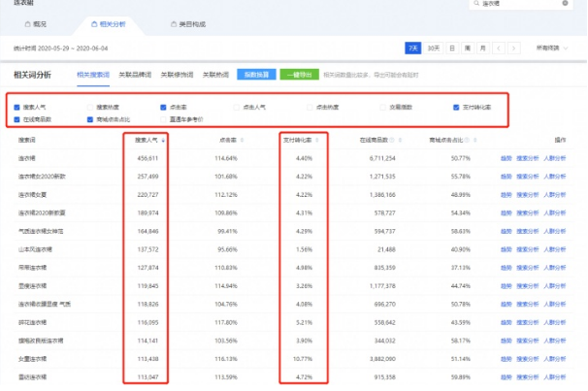The image size is (588, 391).
Task: Click the search term 女童连衣裙
Action: pos(33,359)
